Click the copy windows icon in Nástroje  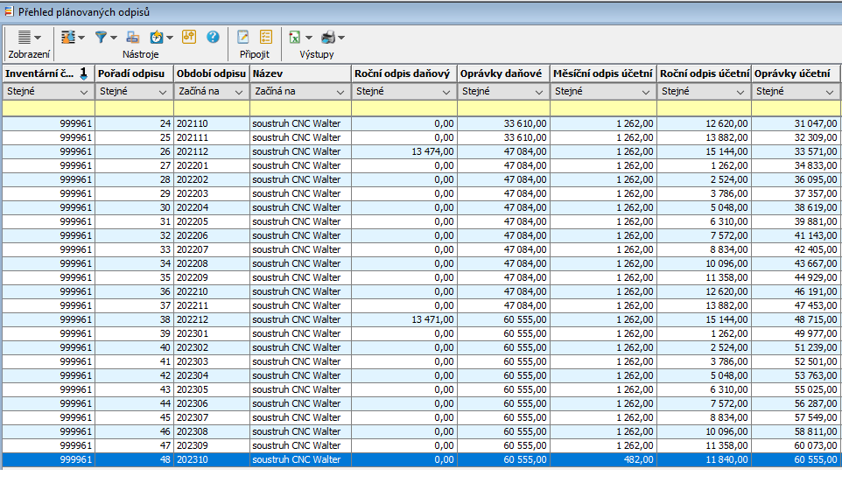[x=132, y=38]
